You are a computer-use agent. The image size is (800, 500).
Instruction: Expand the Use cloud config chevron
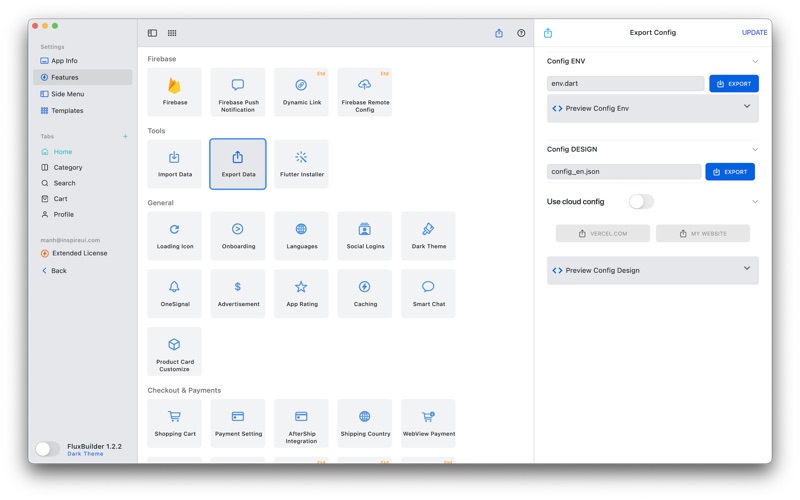[755, 202]
